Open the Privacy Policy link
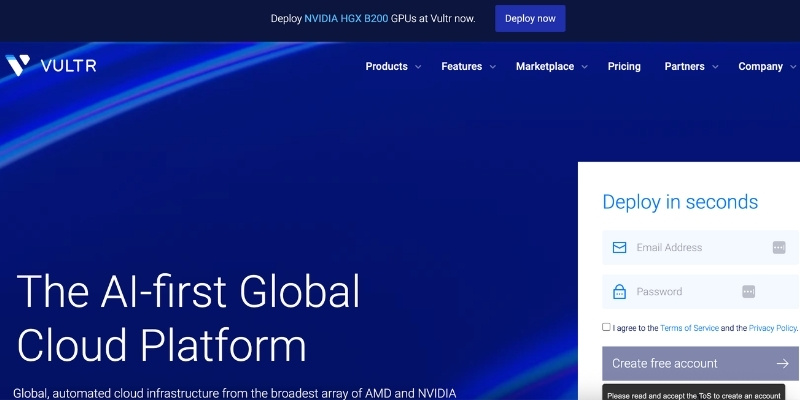This screenshot has height=400, width=800. [x=772, y=328]
